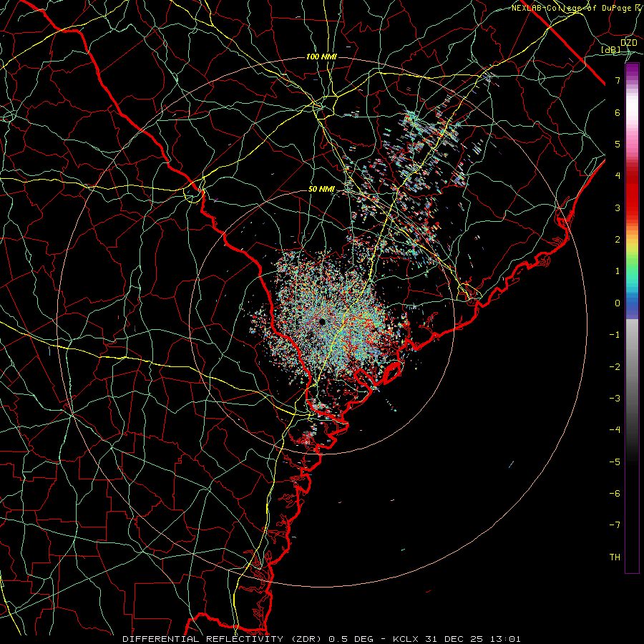This screenshot has width=644, height=644.
Task: Click the "-2" value on the color scale
Action: pos(615,366)
